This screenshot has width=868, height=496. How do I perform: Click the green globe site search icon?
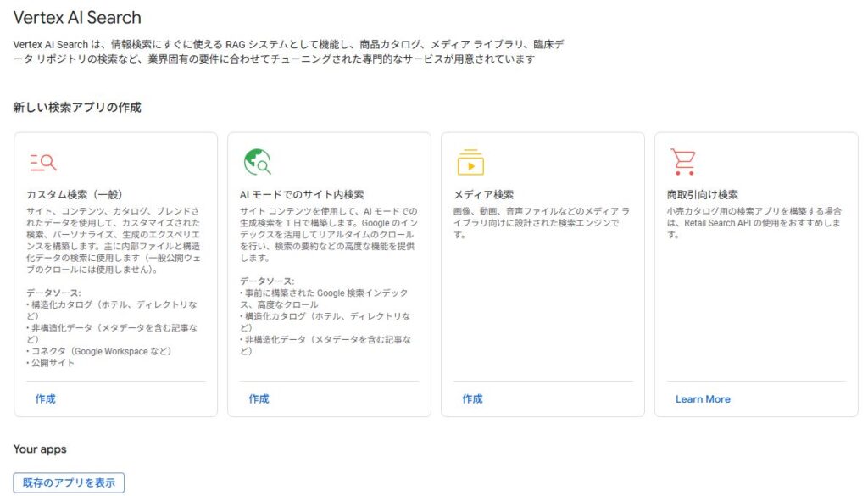(257, 161)
